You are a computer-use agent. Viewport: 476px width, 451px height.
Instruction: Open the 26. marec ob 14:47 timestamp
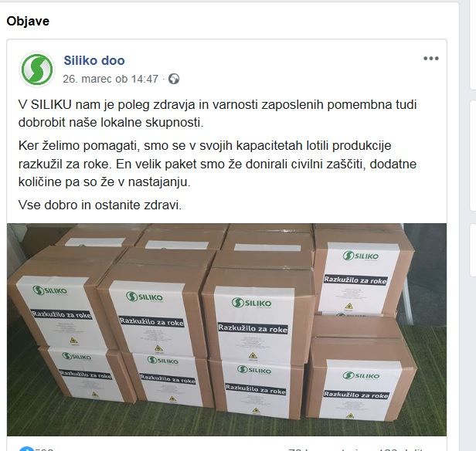point(110,79)
